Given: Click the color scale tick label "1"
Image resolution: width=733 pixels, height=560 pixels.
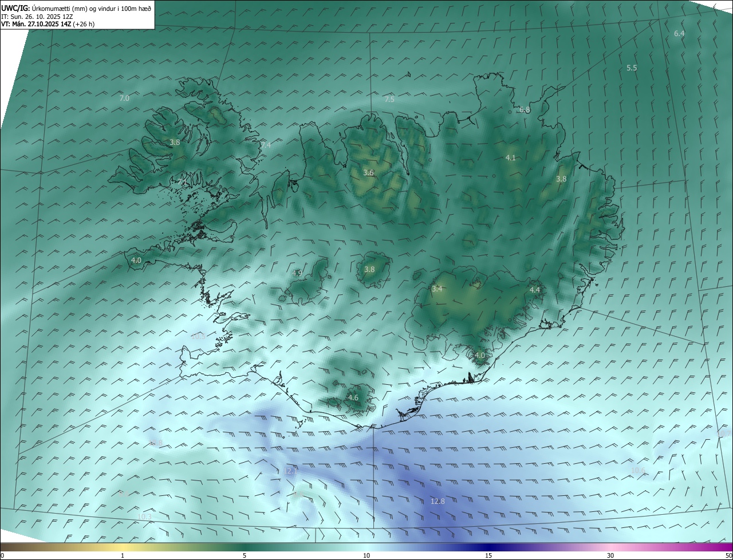Looking at the screenshot, I should point(123,555).
